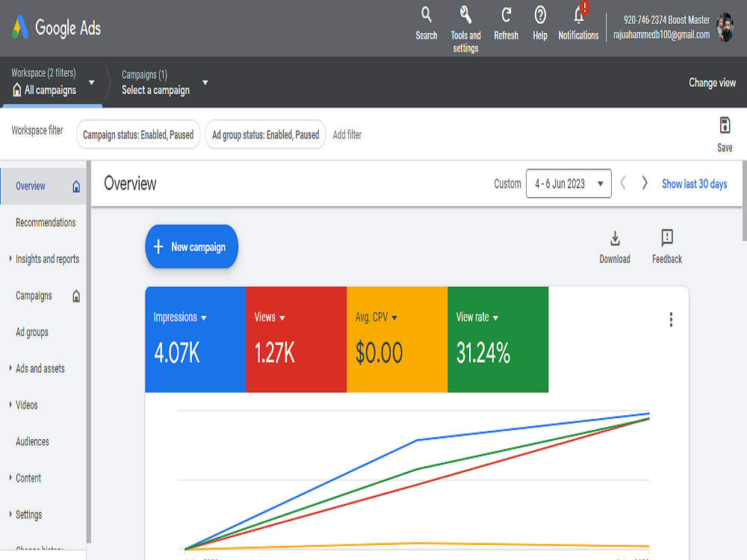Viewport: 747px width, 560px height.
Task: Click the home icon beside Overview
Action: pos(76,186)
